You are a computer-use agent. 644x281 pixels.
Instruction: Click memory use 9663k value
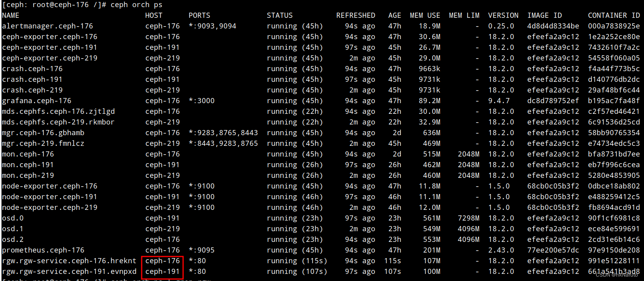(x=429, y=69)
